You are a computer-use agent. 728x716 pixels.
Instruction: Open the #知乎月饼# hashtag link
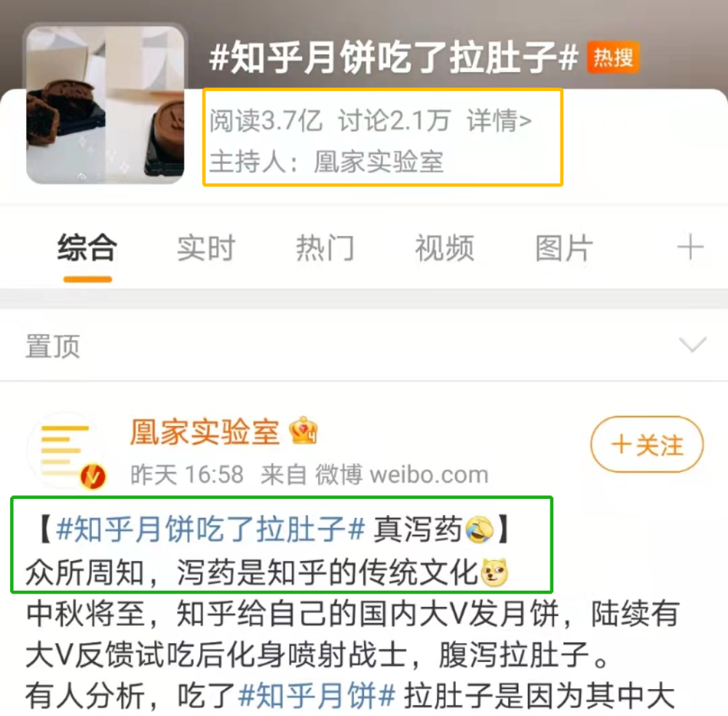(x=317, y=696)
